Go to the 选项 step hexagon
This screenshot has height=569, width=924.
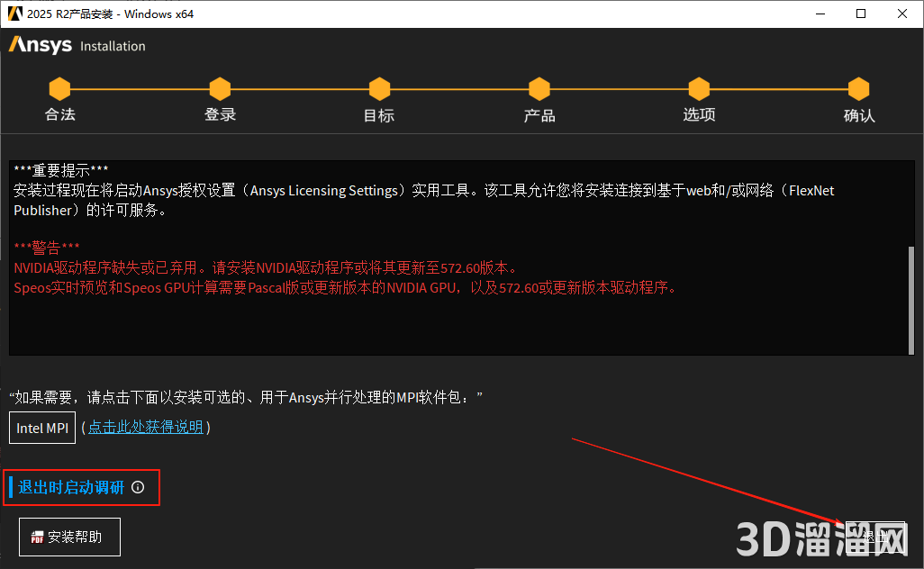coord(699,88)
